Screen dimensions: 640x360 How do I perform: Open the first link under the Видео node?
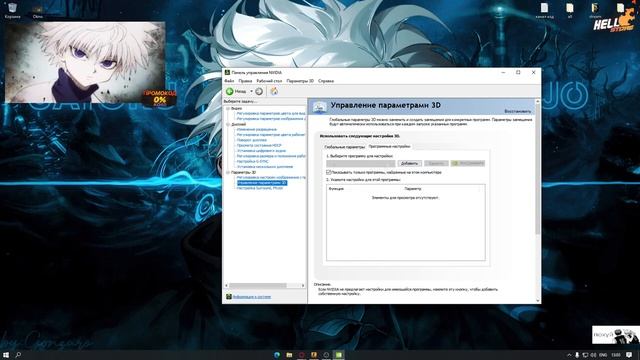tap(271, 113)
